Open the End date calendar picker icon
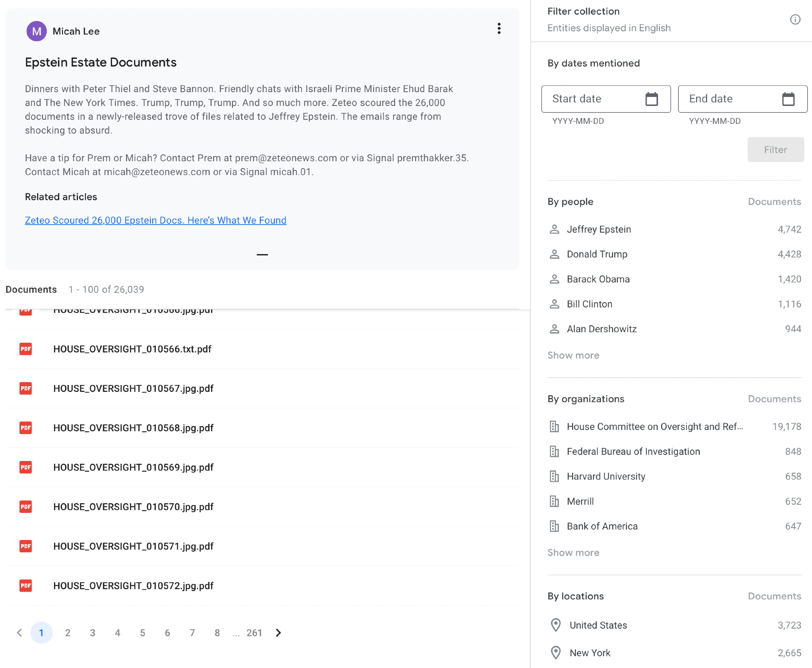The width and height of the screenshot is (812, 668). 788,99
